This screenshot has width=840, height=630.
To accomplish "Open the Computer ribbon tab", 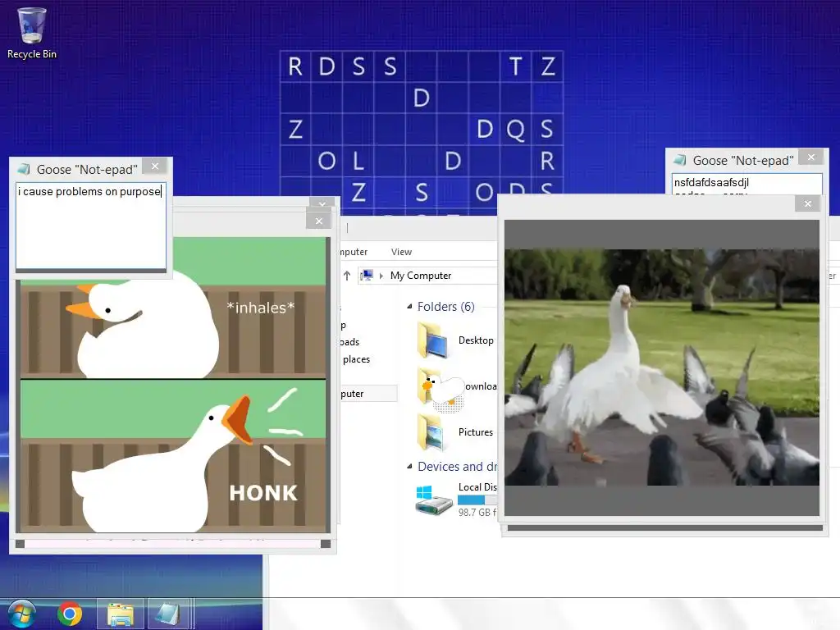I will [x=354, y=252].
